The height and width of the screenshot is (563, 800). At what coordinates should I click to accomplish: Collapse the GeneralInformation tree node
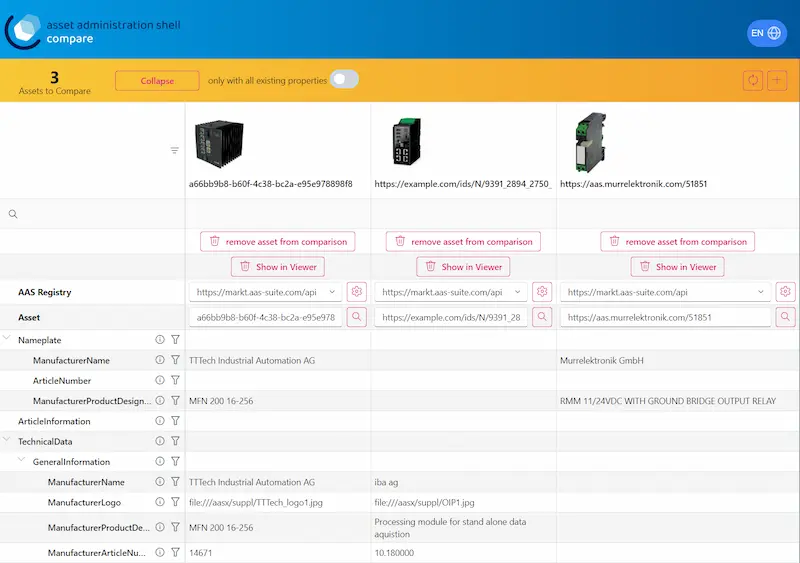[23, 462]
